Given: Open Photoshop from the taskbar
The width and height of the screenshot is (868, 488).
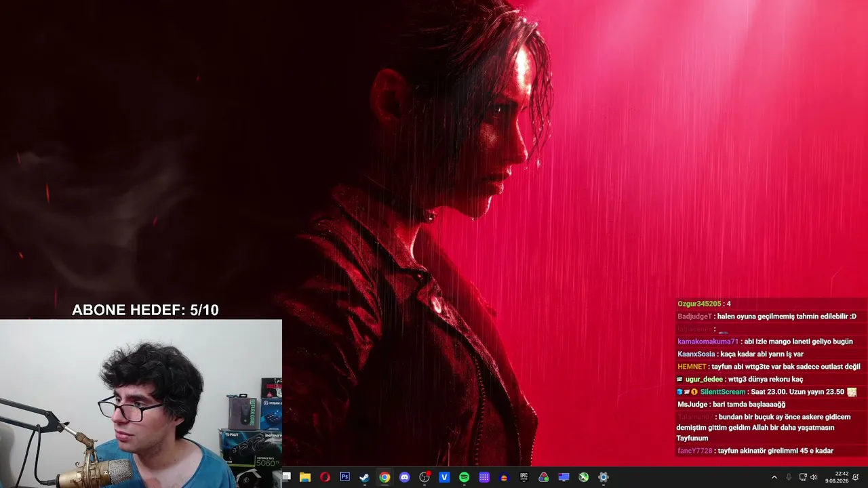Looking at the screenshot, I should (x=344, y=477).
